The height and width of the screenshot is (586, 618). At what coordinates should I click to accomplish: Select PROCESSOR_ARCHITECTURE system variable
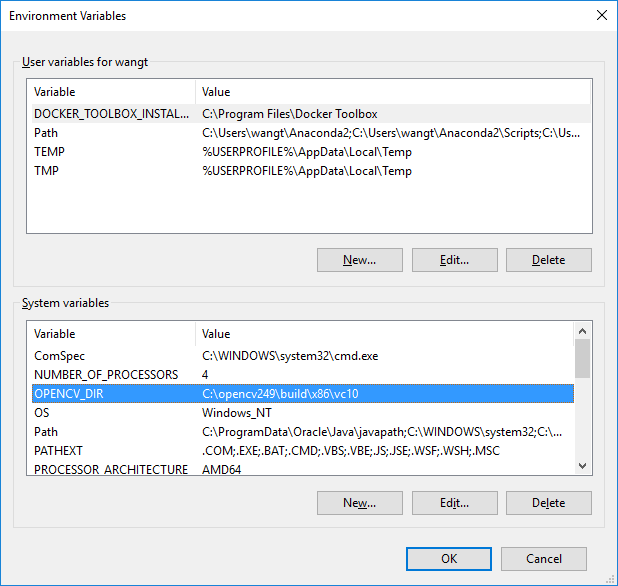click(x=303, y=469)
